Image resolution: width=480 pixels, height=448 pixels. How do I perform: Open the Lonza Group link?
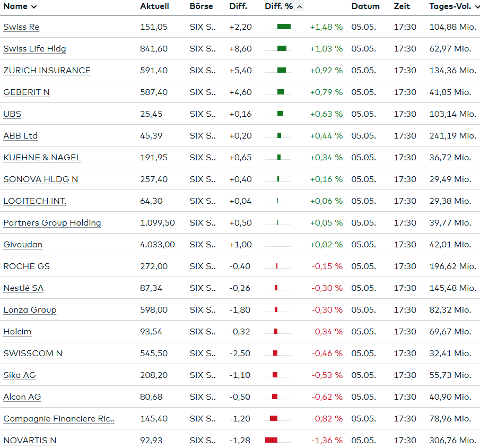tap(30, 310)
